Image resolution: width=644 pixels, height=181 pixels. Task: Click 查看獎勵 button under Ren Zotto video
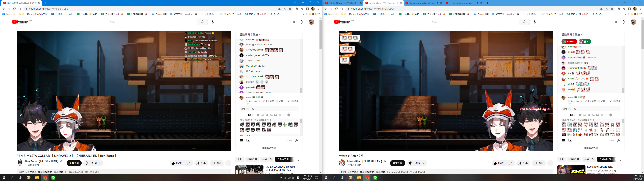[74, 163]
